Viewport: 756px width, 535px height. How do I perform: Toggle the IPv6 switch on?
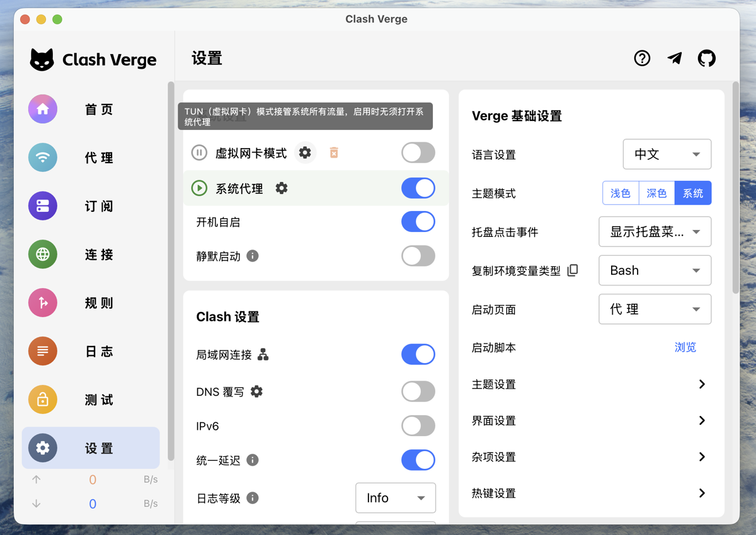pos(418,426)
